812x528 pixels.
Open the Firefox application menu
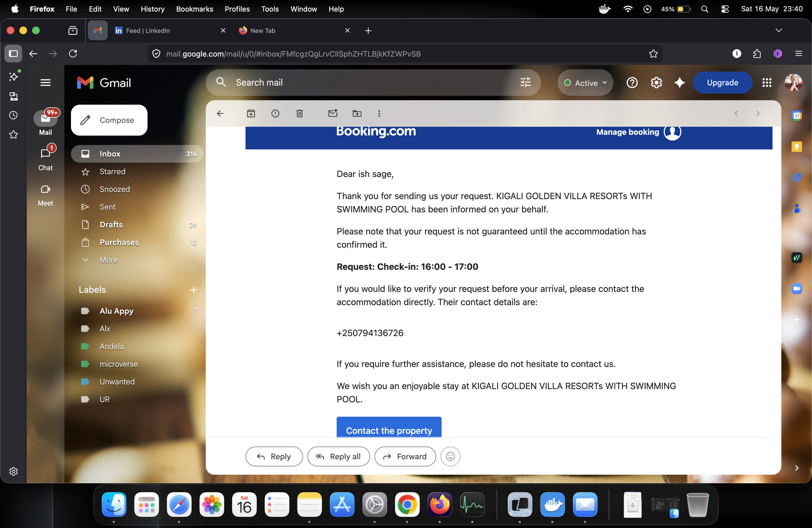pos(798,54)
